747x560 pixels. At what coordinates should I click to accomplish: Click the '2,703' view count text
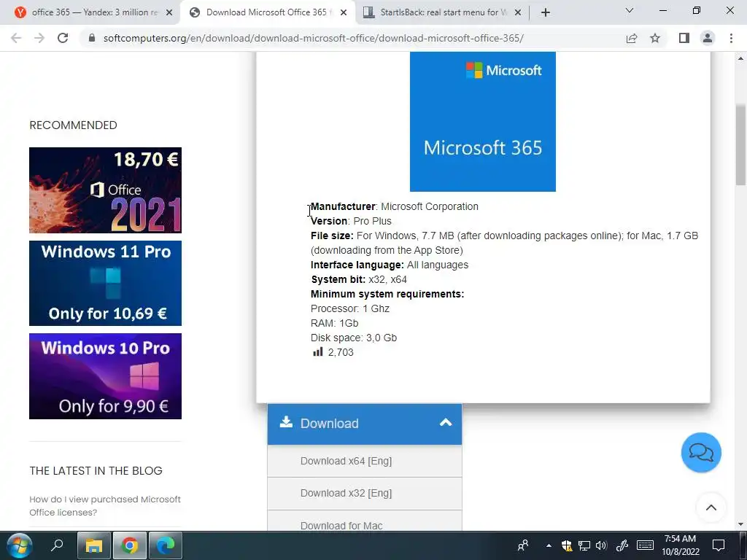click(x=341, y=352)
